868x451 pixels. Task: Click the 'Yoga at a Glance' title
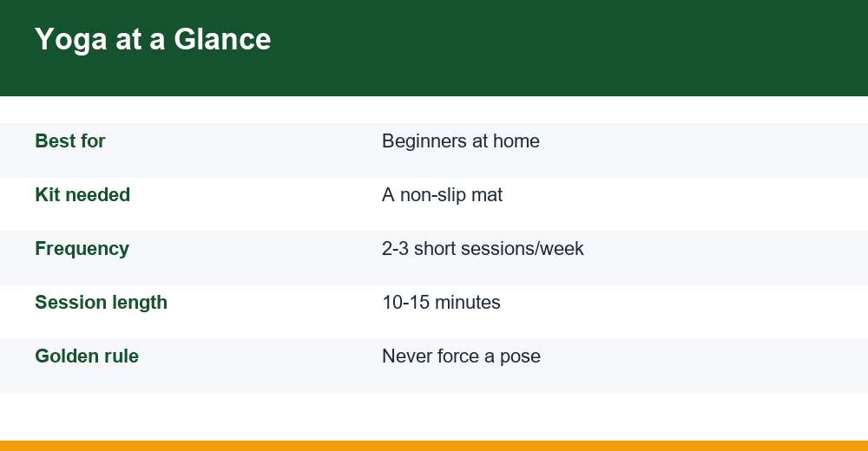tap(153, 40)
